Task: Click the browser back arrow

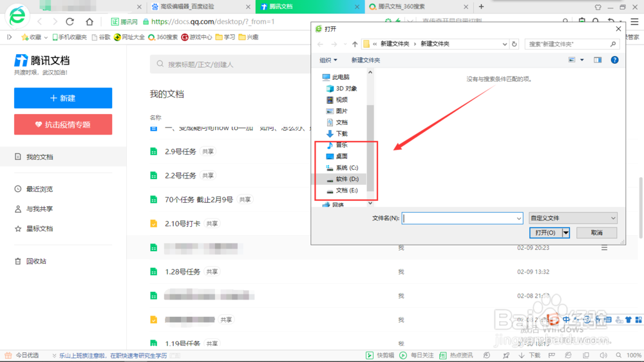Action: point(40,21)
